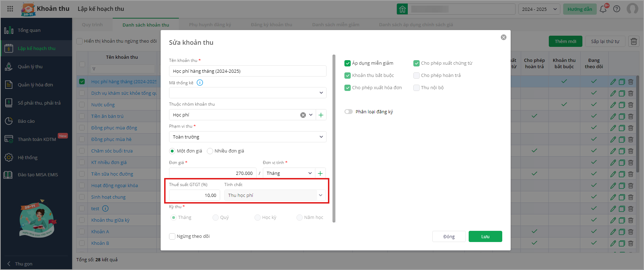Click the Tên khoản thu text field
The width and height of the screenshot is (644, 270).
tap(247, 71)
